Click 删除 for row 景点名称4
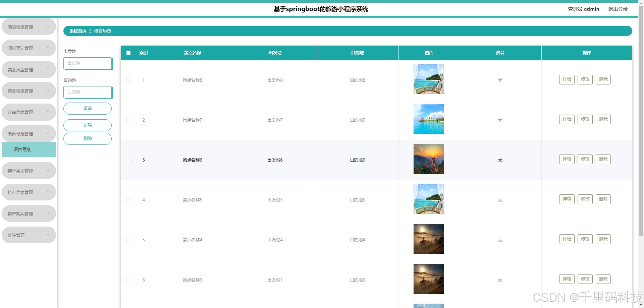Image resolution: width=644 pixels, height=308 pixels. [603, 239]
